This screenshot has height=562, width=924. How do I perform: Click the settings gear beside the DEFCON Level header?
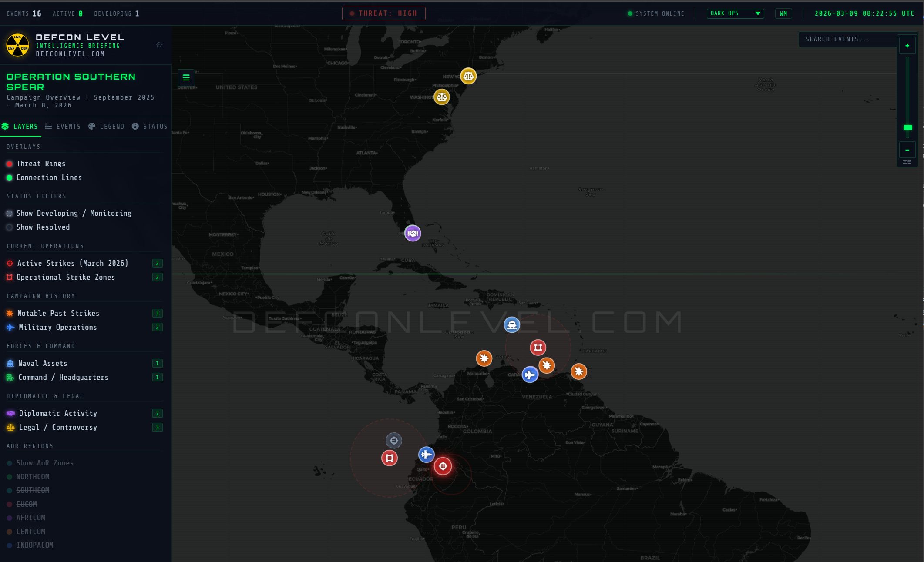[159, 45]
